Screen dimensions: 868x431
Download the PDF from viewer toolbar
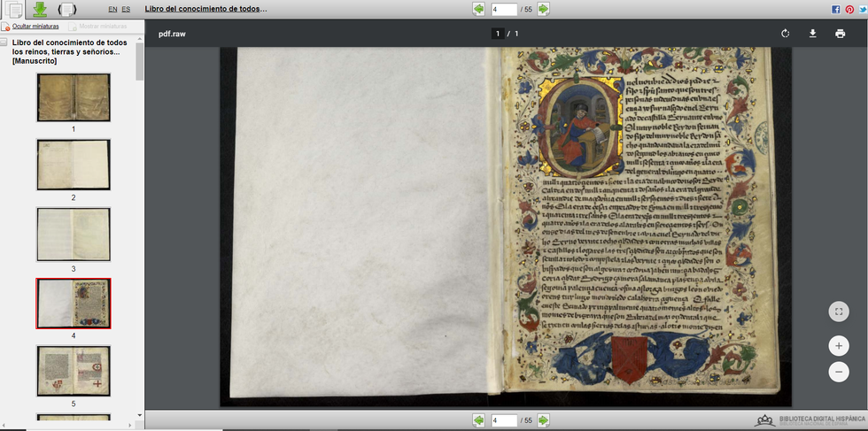pos(813,34)
